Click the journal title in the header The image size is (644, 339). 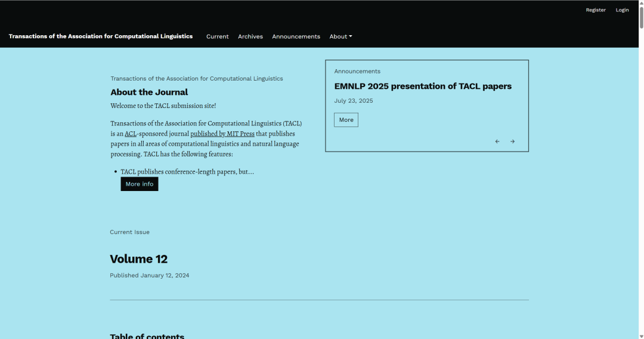[x=101, y=36]
